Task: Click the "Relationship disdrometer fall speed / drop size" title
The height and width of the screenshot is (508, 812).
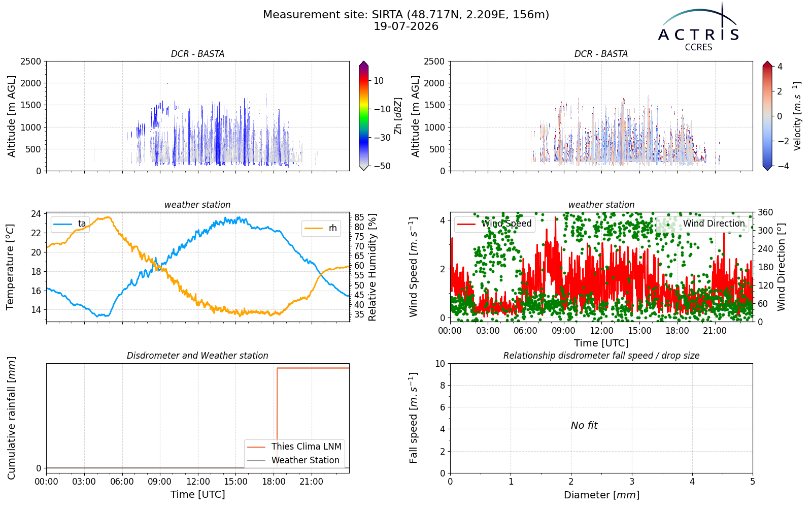Action: pos(601,356)
